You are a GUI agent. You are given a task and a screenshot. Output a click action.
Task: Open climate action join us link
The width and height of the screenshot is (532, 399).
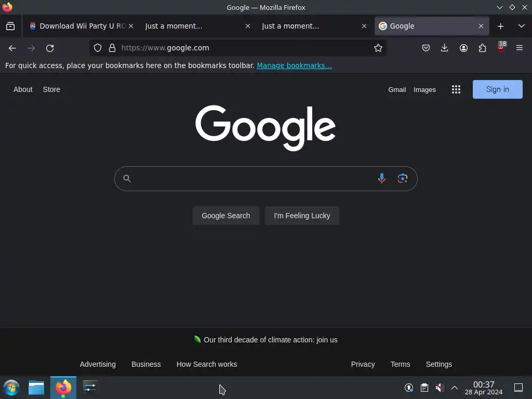[270, 340]
